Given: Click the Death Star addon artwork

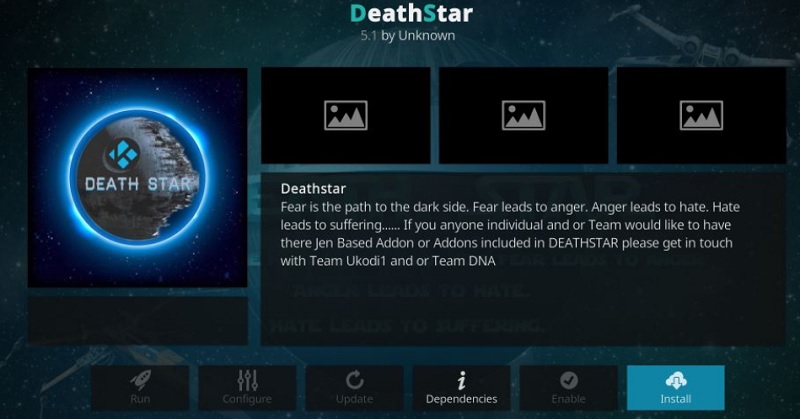Looking at the screenshot, I should [137, 178].
